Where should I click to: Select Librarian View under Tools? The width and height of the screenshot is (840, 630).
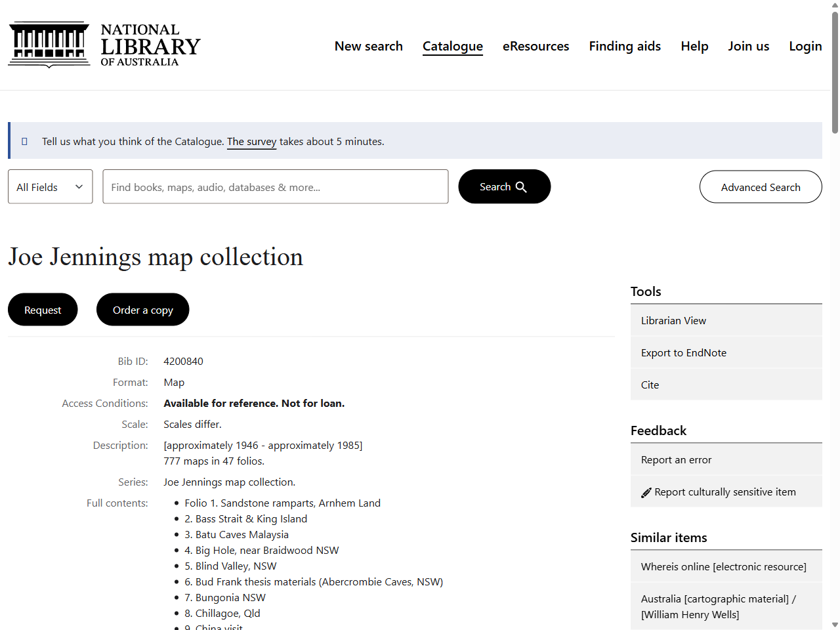tap(673, 320)
